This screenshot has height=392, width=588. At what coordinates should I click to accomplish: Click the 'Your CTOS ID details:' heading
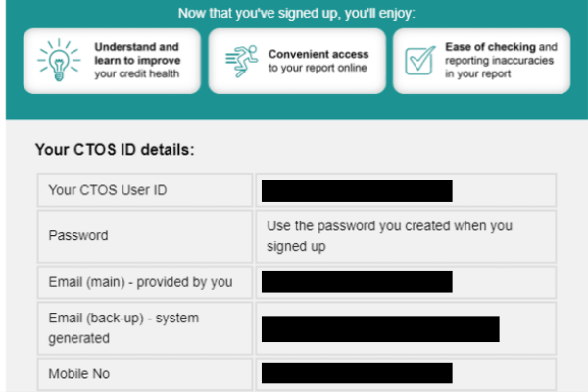pos(115,150)
